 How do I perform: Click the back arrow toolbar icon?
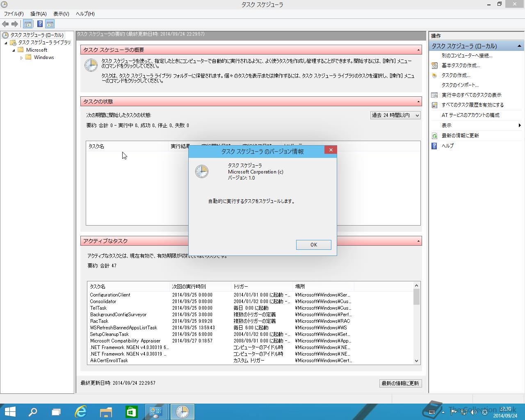click(5, 24)
